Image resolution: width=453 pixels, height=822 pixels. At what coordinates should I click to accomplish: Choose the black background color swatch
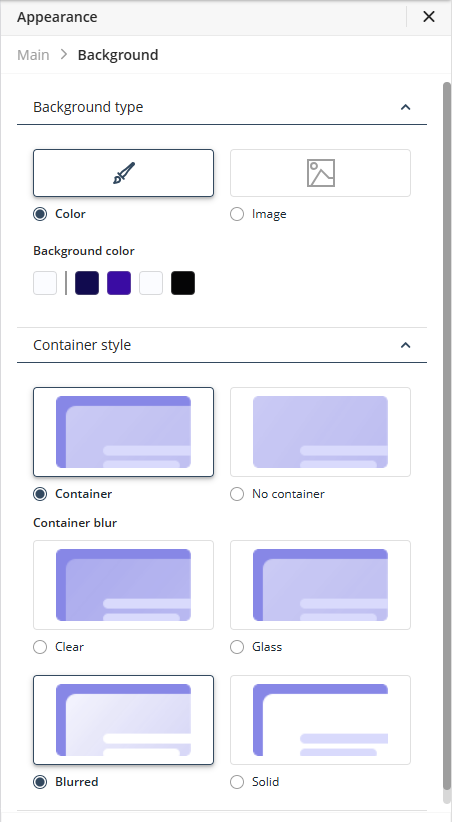point(183,283)
